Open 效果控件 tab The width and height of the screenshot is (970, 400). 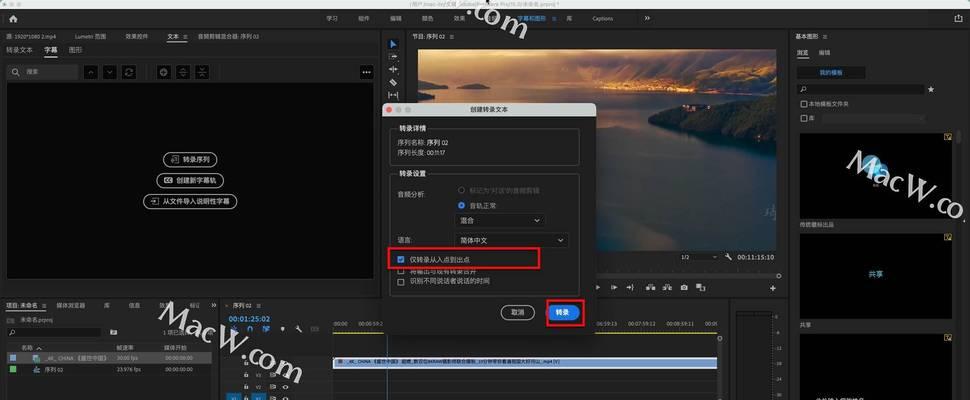point(137,36)
